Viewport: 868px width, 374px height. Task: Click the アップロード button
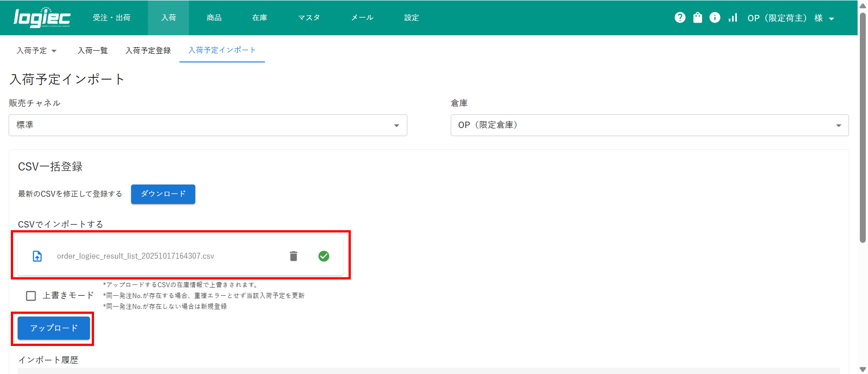pyautogui.click(x=54, y=328)
